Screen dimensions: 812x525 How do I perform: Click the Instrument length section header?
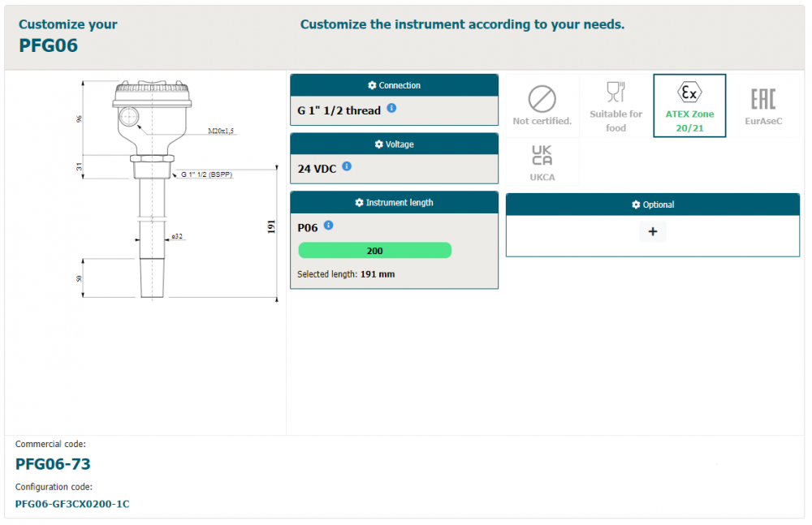(x=394, y=203)
